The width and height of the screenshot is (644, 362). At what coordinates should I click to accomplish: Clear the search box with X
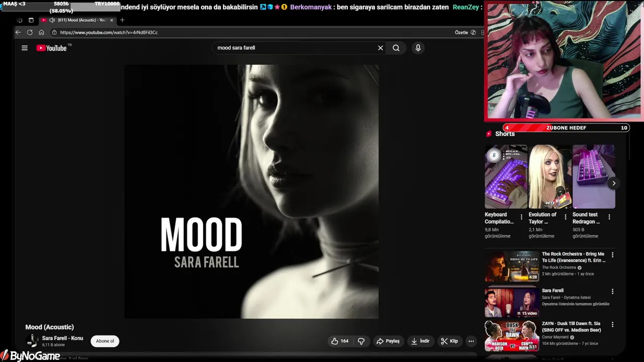[380, 48]
